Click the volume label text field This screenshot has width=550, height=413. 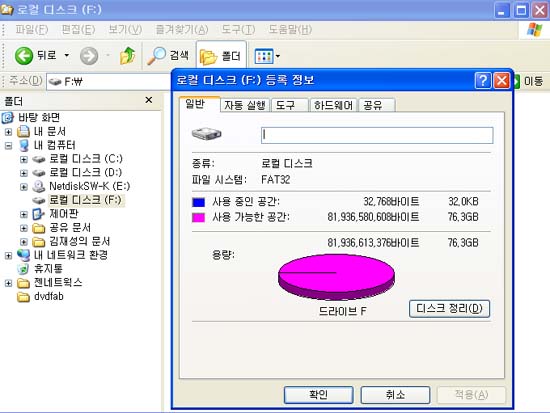coord(377,135)
